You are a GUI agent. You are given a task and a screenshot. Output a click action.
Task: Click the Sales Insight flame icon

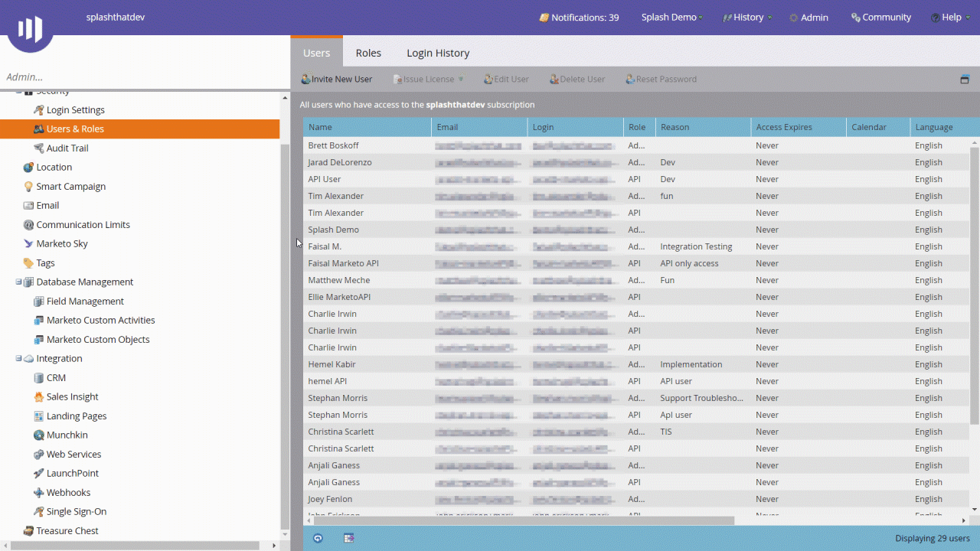click(38, 397)
